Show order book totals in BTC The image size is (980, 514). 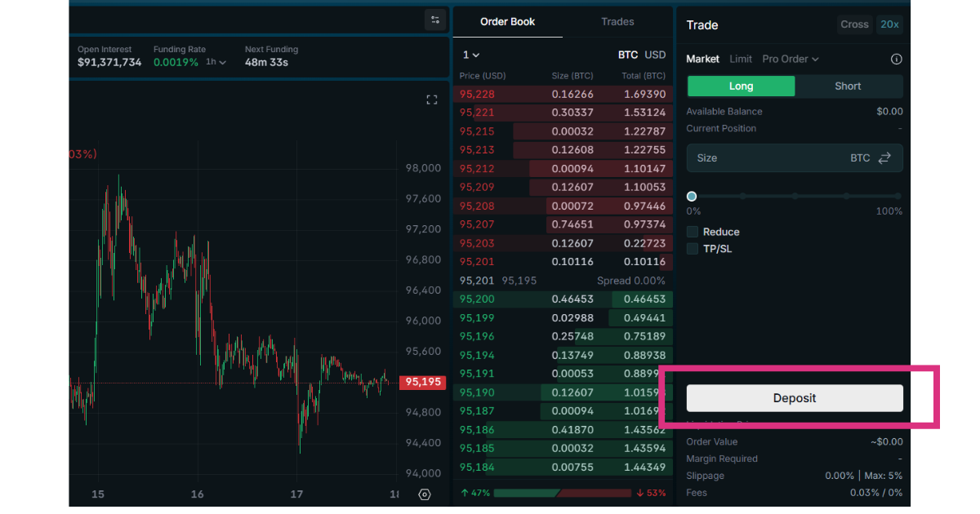pos(627,55)
